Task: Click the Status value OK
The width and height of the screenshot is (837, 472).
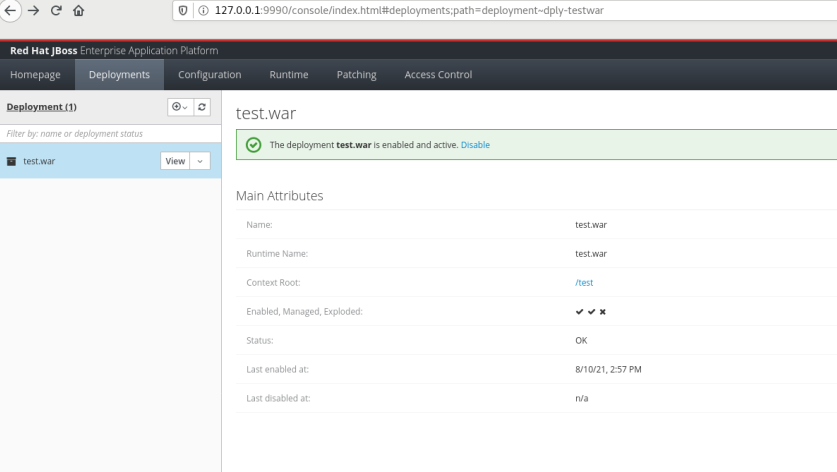Action: [581, 341]
